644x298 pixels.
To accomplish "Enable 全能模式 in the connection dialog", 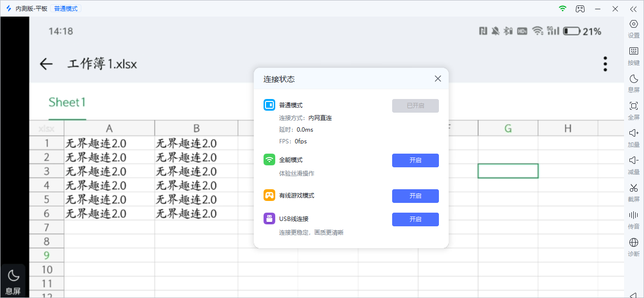I will click(415, 160).
